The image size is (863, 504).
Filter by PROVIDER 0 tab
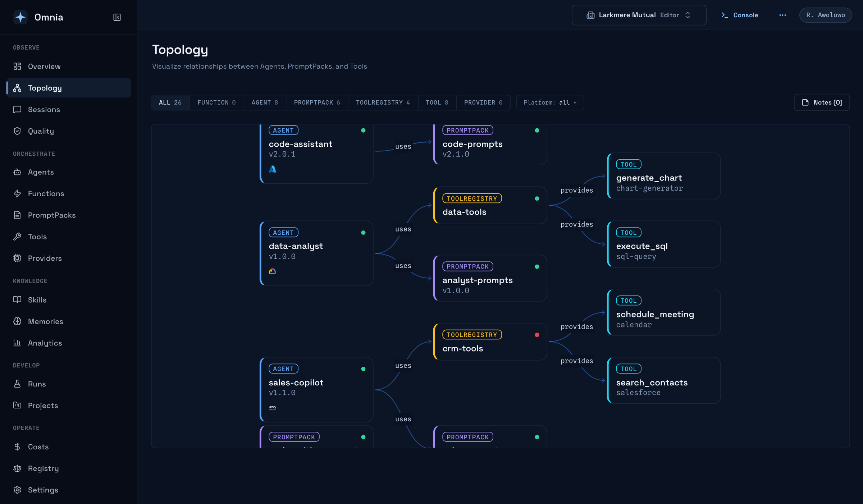tap(483, 102)
